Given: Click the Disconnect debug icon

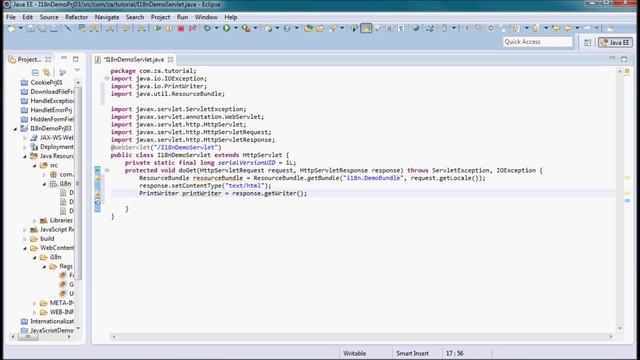Looking at the screenshot, I should click(192, 28).
